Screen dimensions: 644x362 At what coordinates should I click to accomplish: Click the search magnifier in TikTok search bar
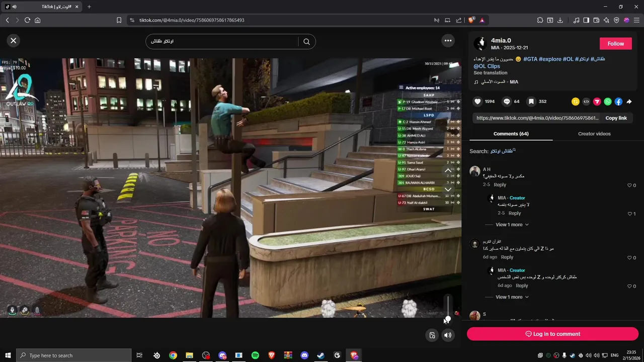(306, 42)
